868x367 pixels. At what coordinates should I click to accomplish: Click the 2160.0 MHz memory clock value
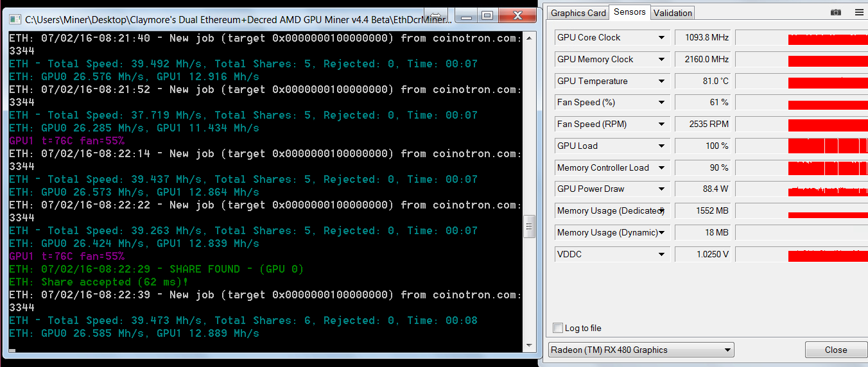coord(703,60)
